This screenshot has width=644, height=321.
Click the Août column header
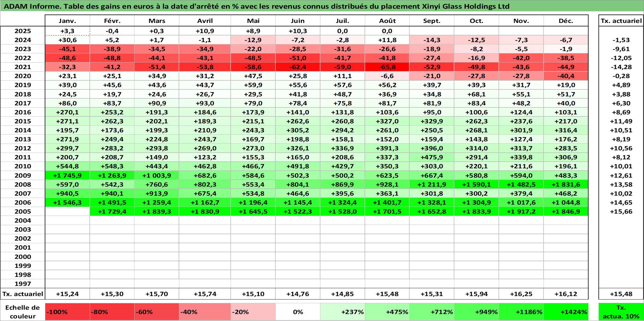click(387, 21)
